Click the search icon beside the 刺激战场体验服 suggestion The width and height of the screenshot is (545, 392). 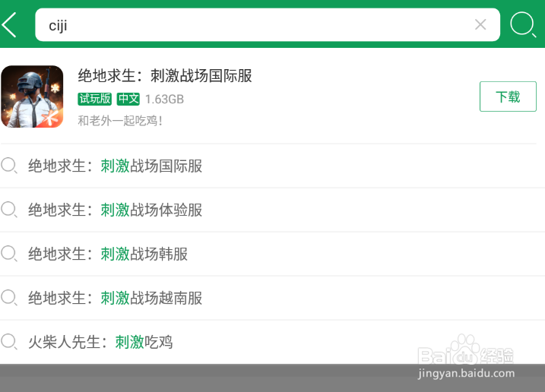[x=9, y=210]
